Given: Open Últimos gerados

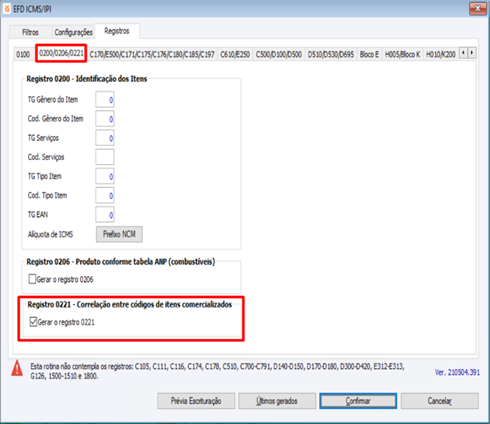Looking at the screenshot, I should pyautogui.click(x=277, y=401).
